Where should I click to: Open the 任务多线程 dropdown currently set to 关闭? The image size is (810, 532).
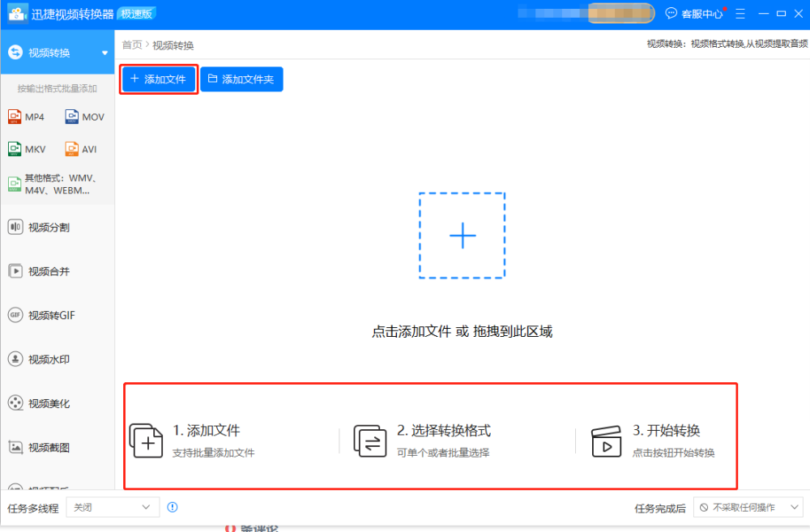tap(112, 507)
